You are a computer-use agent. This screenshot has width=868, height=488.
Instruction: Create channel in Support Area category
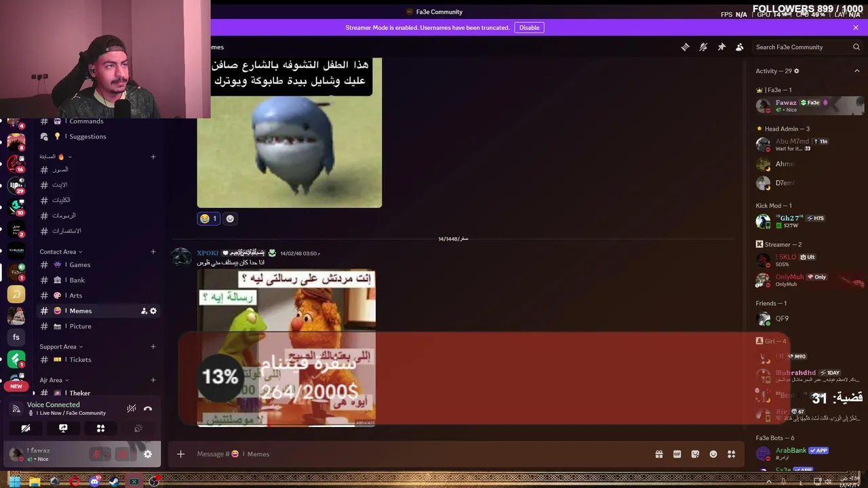tap(153, 347)
